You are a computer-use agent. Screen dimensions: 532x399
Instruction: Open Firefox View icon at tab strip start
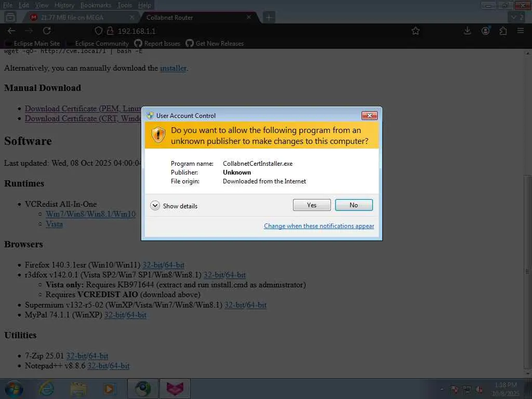point(10,17)
